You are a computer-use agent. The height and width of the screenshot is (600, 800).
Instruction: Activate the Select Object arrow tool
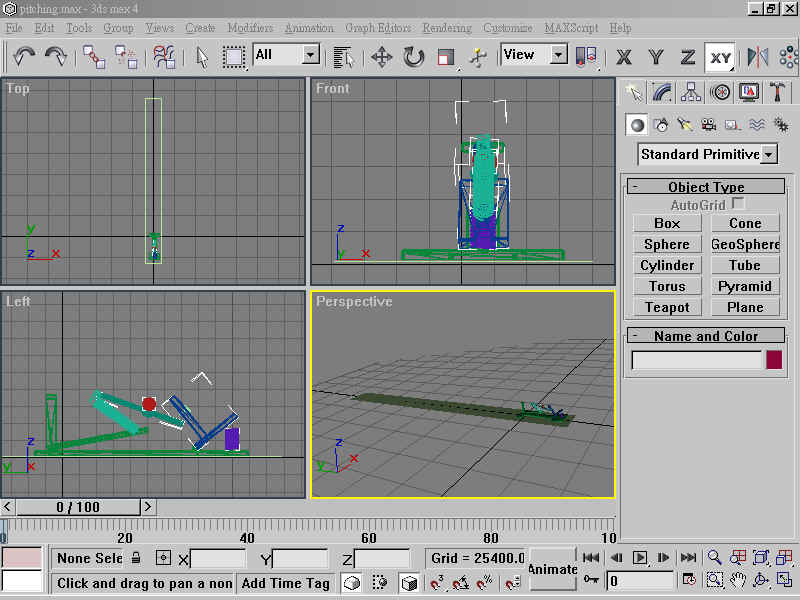202,57
